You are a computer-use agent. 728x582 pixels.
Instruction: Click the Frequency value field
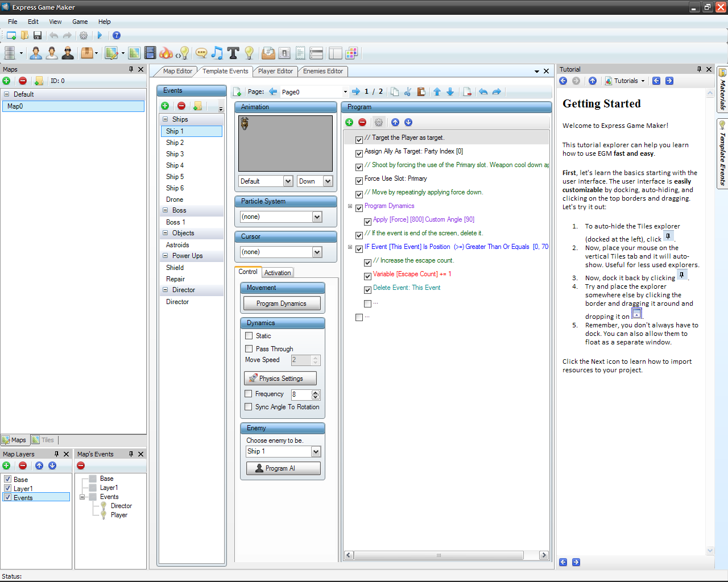pyautogui.click(x=301, y=394)
